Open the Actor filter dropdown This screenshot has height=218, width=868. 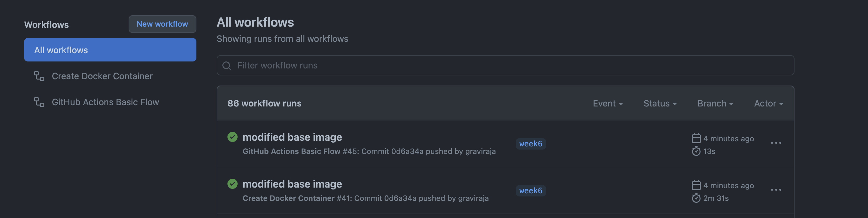pos(768,103)
